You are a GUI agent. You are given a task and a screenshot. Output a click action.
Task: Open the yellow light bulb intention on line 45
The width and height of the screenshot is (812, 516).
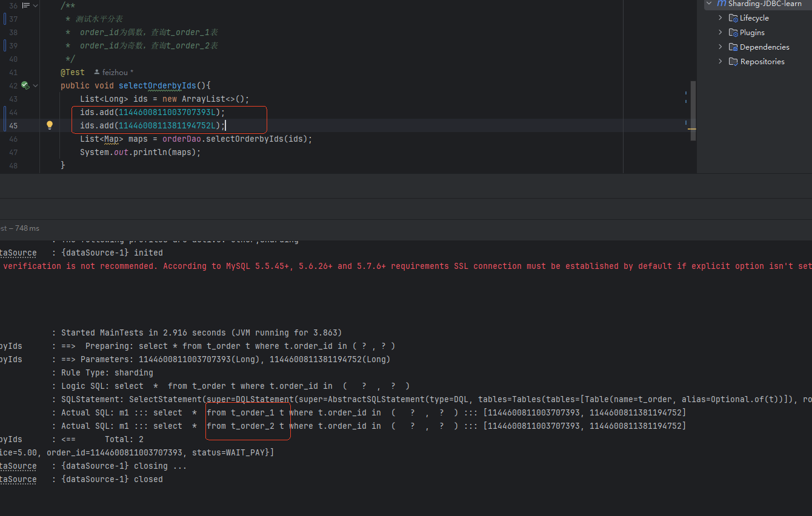pos(50,125)
